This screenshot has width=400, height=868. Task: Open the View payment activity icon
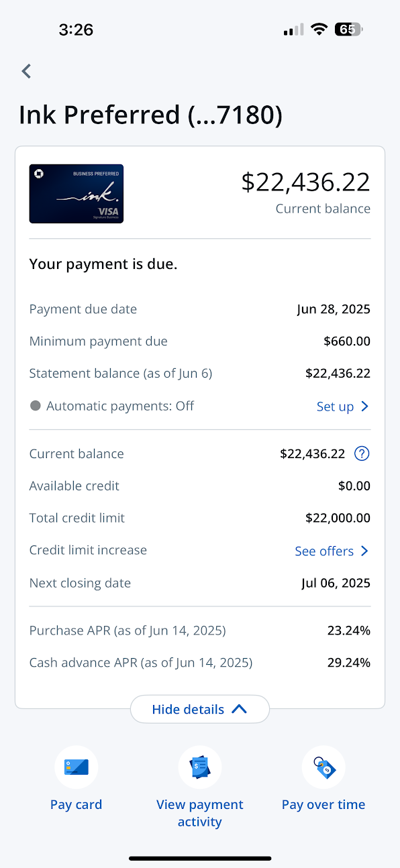199,767
